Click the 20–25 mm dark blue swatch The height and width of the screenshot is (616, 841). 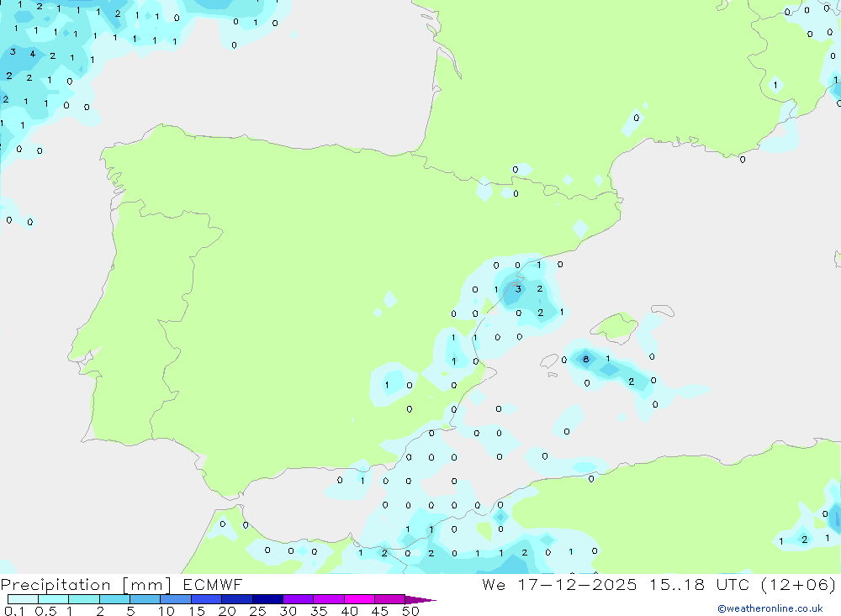coord(236,599)
